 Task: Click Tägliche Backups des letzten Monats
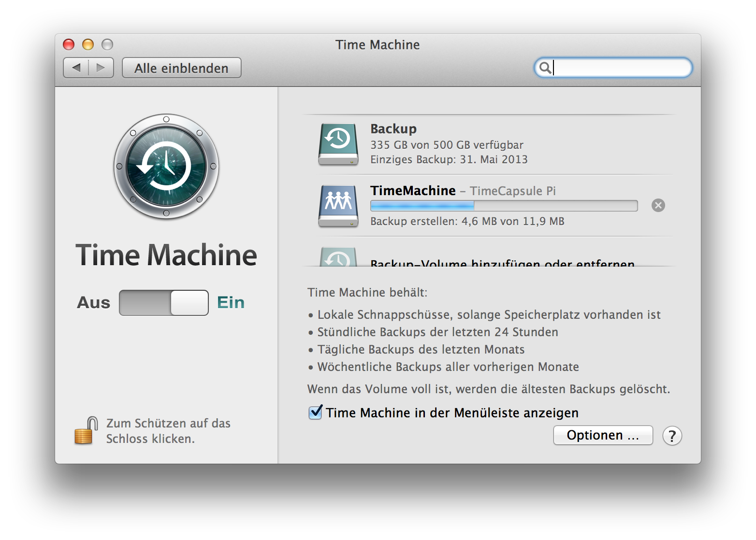[416, 350]
